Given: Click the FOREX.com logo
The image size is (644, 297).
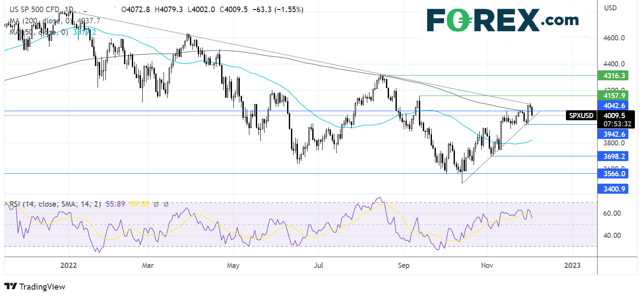Looking at the screenshot, I should coord(503,20).
